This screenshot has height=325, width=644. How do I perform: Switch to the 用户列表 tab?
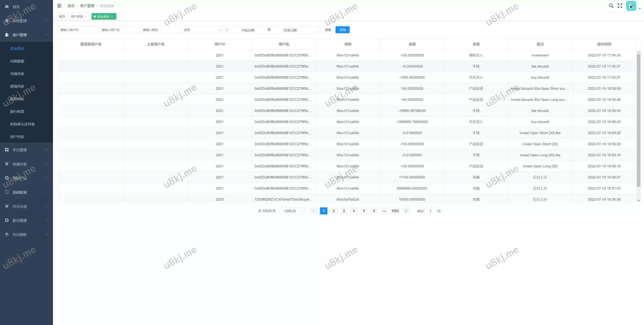coord(77,17)
